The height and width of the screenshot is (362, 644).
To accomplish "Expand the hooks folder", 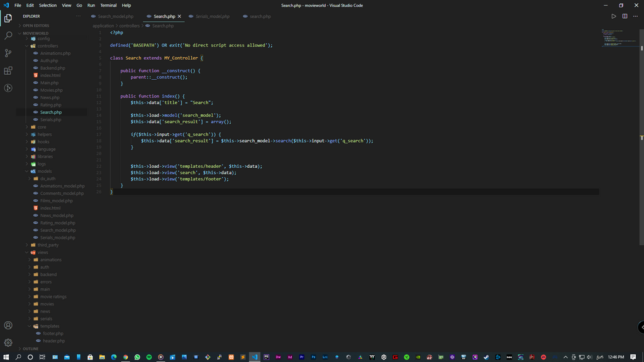I will coord(43,142).
